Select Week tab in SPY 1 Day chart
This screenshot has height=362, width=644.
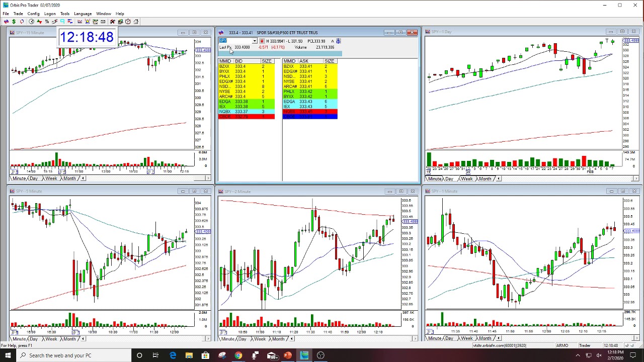coord(466,178)
